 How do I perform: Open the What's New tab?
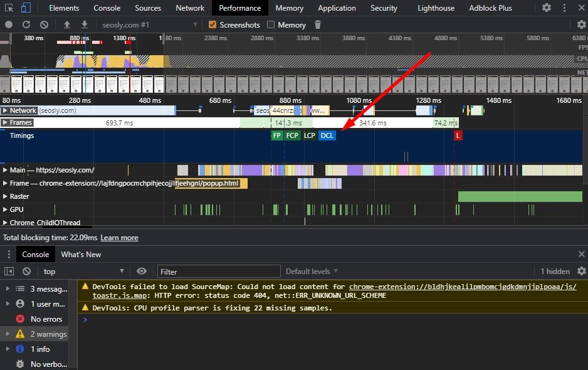(81, 254)
